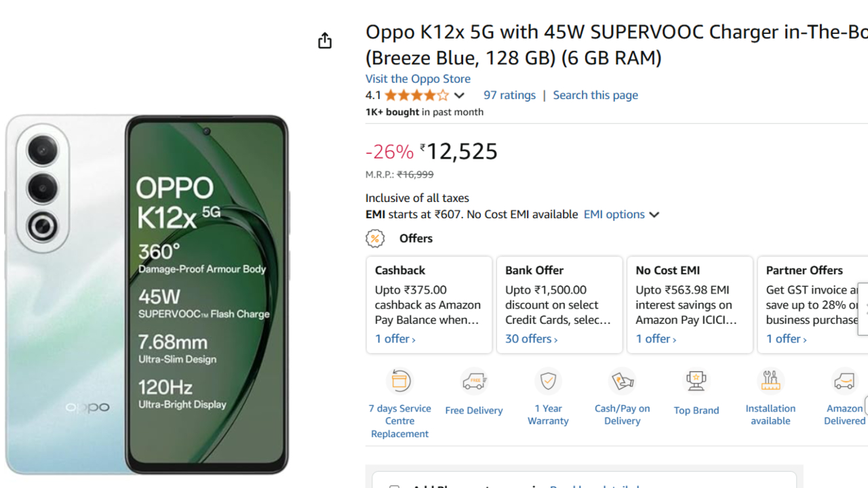Screen dimensions: 868x488
Task: Click the Free Delivery truck icon
Action: 474,382
